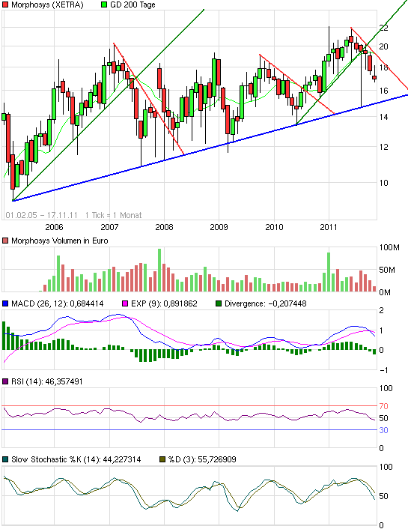Click the RSI axis label 50
Image resolution: width=408 pixels, height=532 pixels.
click(x=383, y=418)
